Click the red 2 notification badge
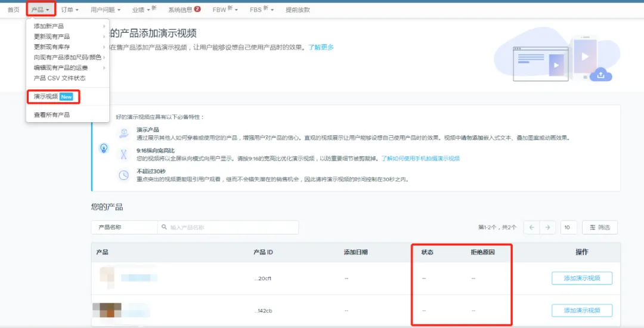 point(197,9)
